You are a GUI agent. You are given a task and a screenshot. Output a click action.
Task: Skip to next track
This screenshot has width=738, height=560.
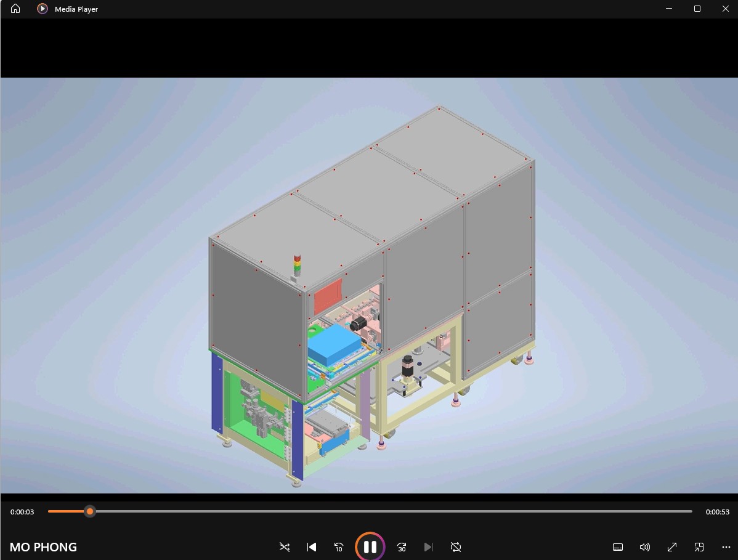[x=429, y=547]
